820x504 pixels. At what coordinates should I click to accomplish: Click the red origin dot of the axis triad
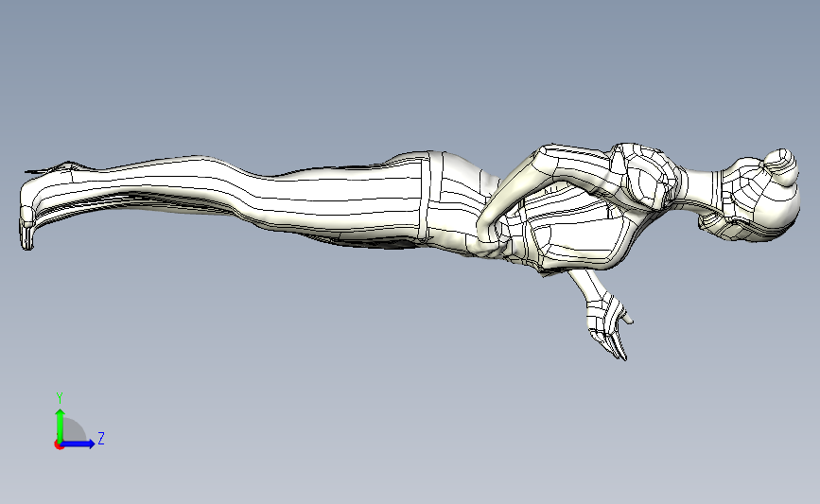(x=59, y=444)
